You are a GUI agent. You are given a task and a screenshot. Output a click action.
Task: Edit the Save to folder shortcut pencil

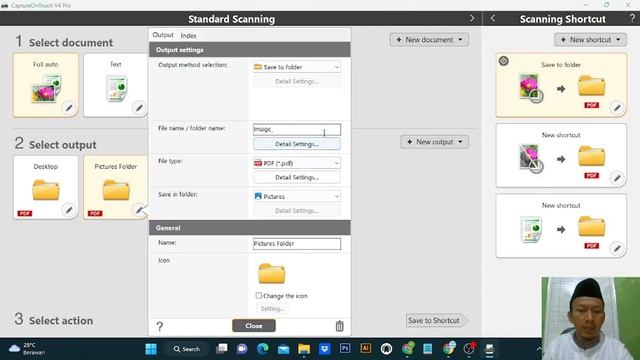(617, 108)
